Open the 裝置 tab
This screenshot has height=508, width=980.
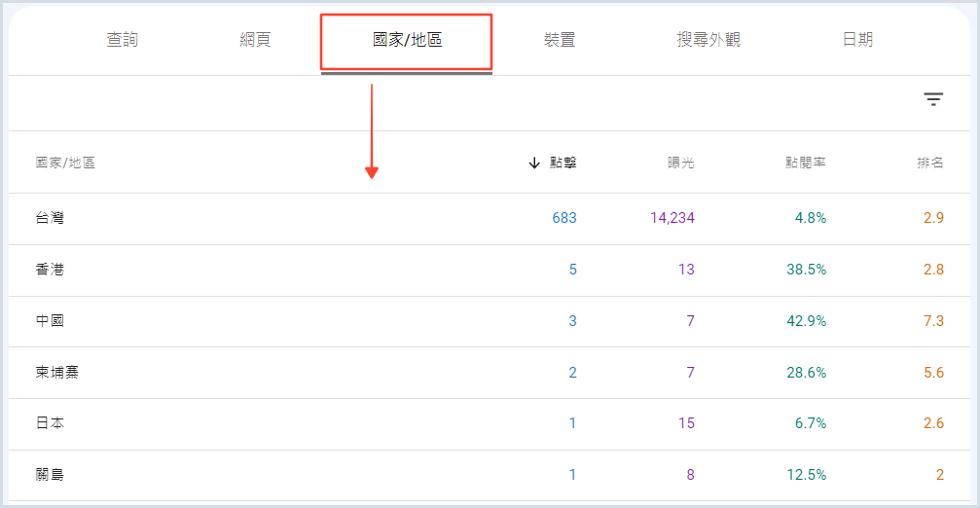tap(559, 40)
